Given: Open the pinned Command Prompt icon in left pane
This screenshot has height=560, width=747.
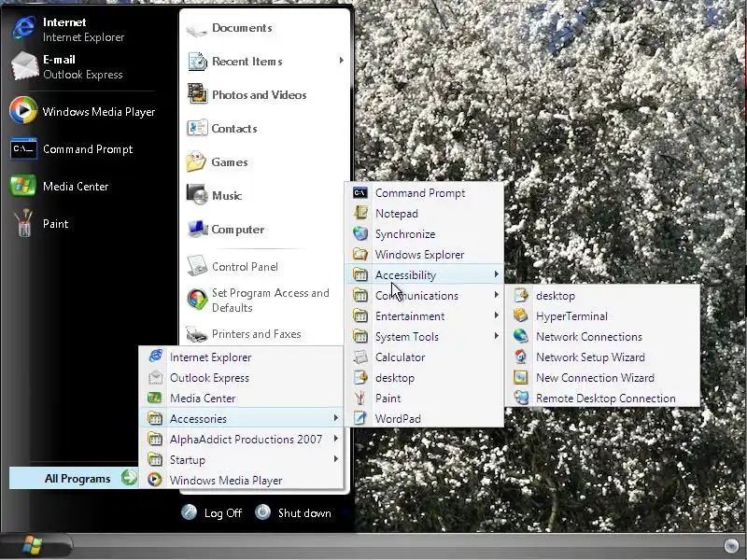Looking at the screenshot, I should tap(24, 148).
